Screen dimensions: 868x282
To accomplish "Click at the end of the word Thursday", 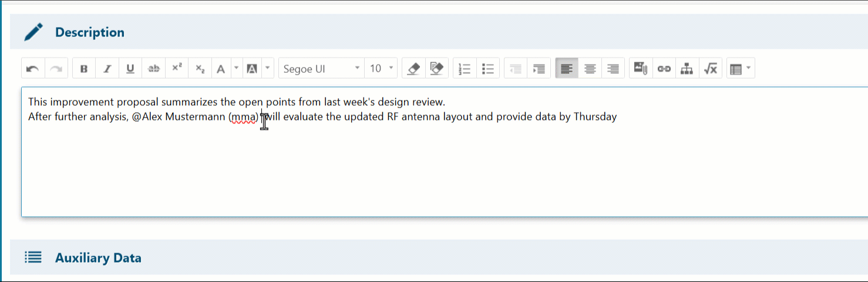I will coord(617,117).
